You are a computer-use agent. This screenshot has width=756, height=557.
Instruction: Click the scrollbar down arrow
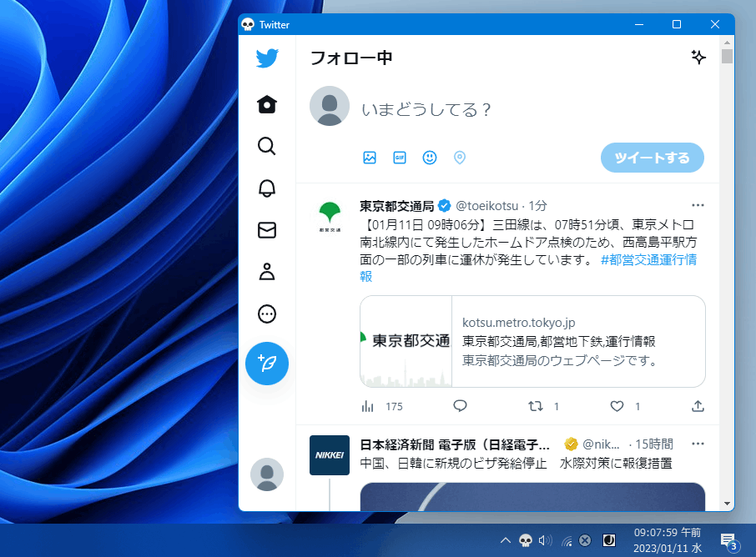point(727,504)
